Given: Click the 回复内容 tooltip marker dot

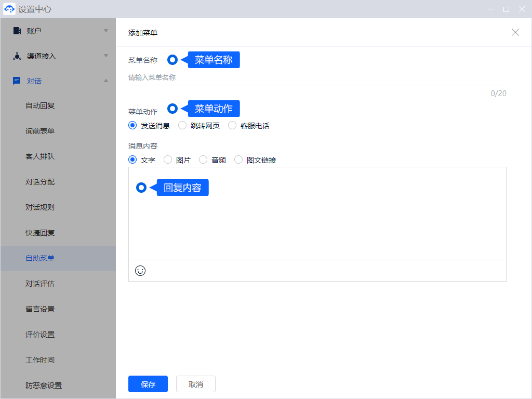Looking at the screenshot, I should point(141,188).
